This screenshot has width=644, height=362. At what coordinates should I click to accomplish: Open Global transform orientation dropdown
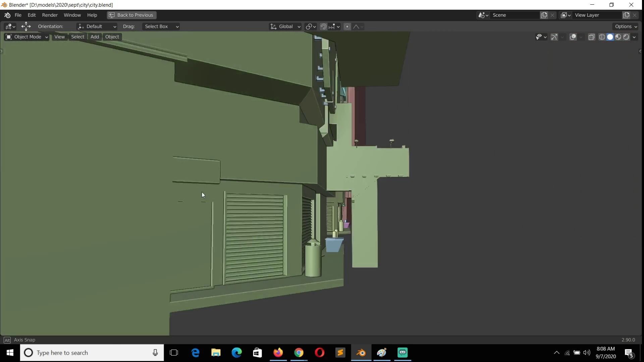285,26
